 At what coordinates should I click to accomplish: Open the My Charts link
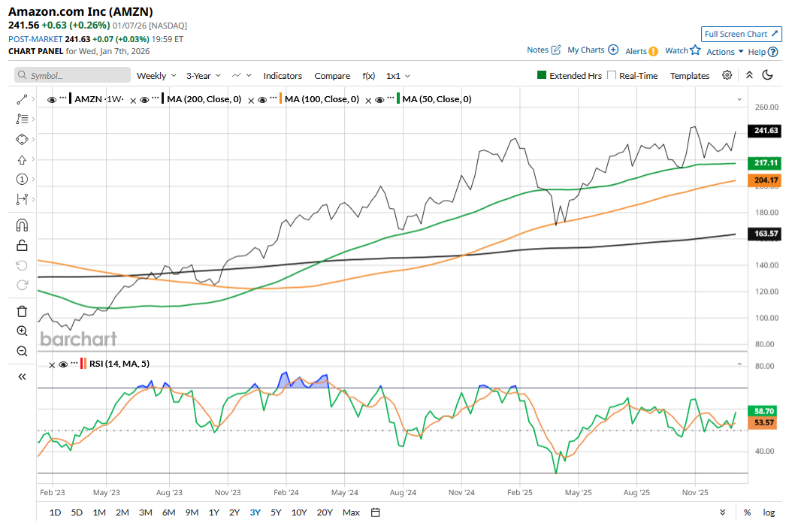pos(592,50)
